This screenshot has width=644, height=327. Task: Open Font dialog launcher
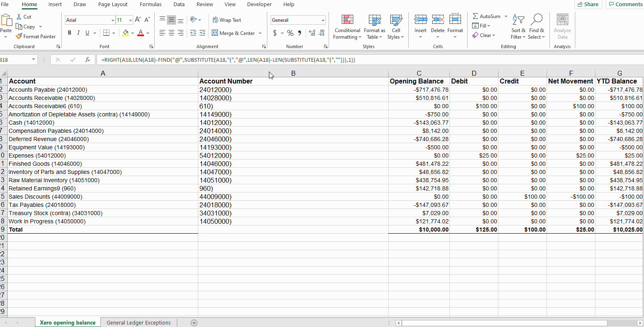[151, 46]
